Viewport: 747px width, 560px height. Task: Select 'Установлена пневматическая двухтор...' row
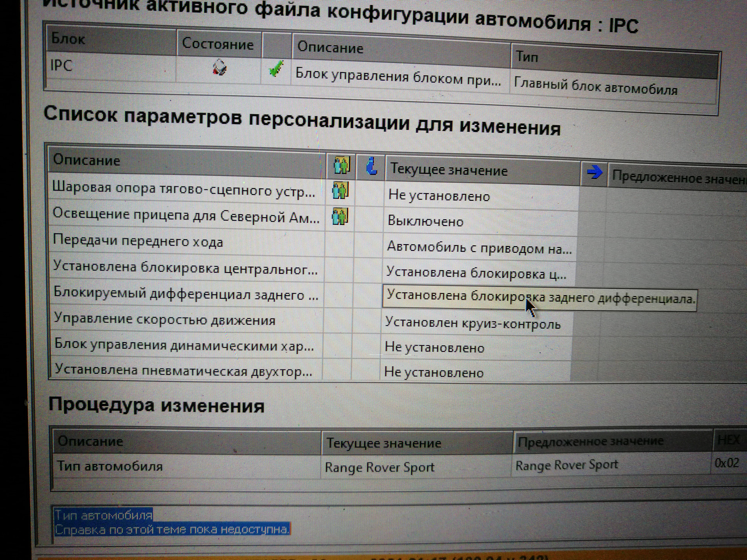(183, 371)
